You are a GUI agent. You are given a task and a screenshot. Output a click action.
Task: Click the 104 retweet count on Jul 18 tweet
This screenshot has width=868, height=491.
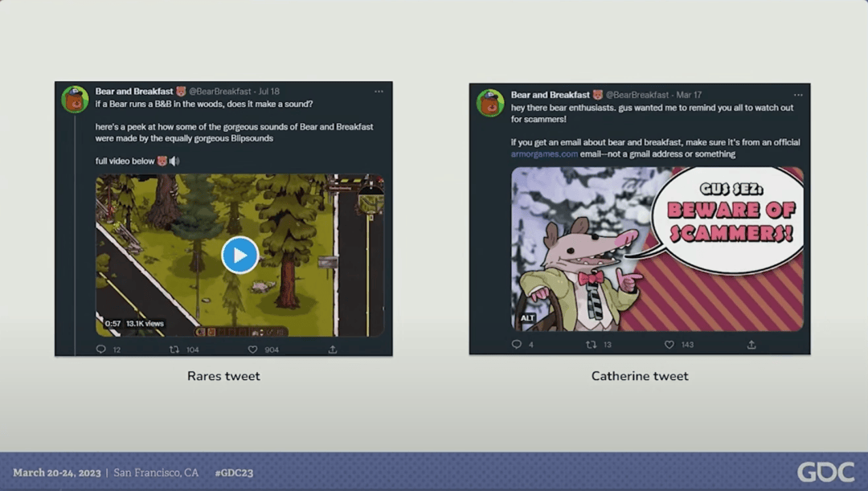coord(193,350)
